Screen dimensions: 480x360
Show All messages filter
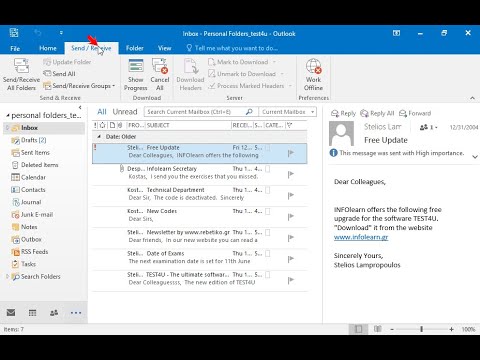tap(102, 112)
